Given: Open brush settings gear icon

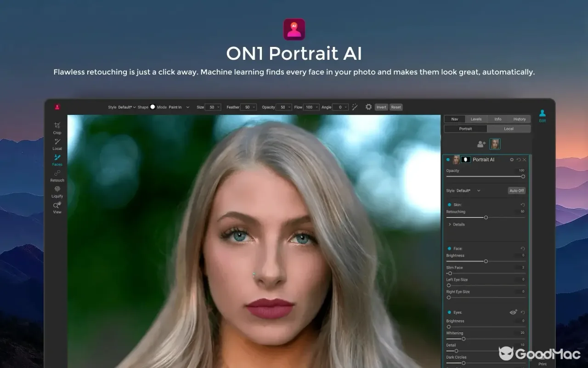Looking at the screenshot, I should 368,107.
